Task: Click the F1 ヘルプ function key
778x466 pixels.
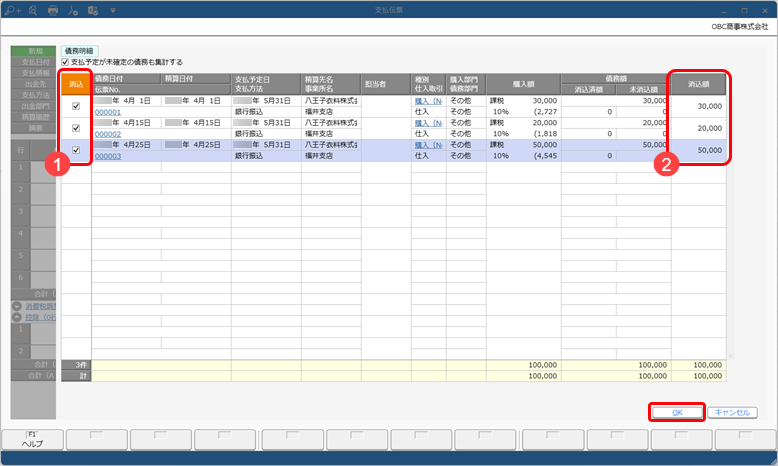Action: tap(33, 440)
